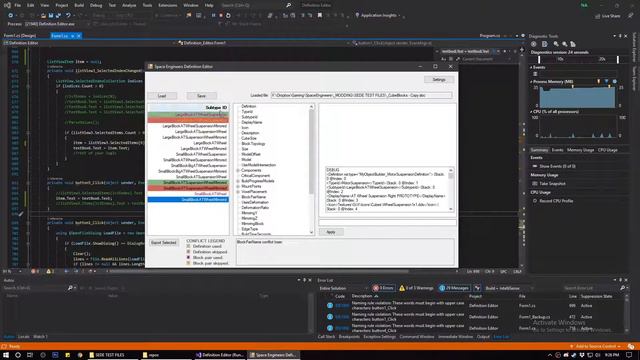
Task: Open the Locals tab
Action: pos(24,337)
